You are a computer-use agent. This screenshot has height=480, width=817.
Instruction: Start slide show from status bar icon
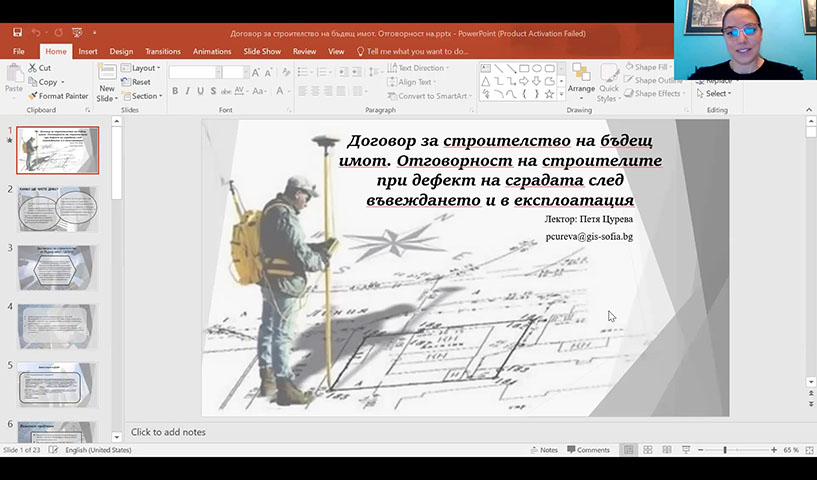(x=686, y=450)
